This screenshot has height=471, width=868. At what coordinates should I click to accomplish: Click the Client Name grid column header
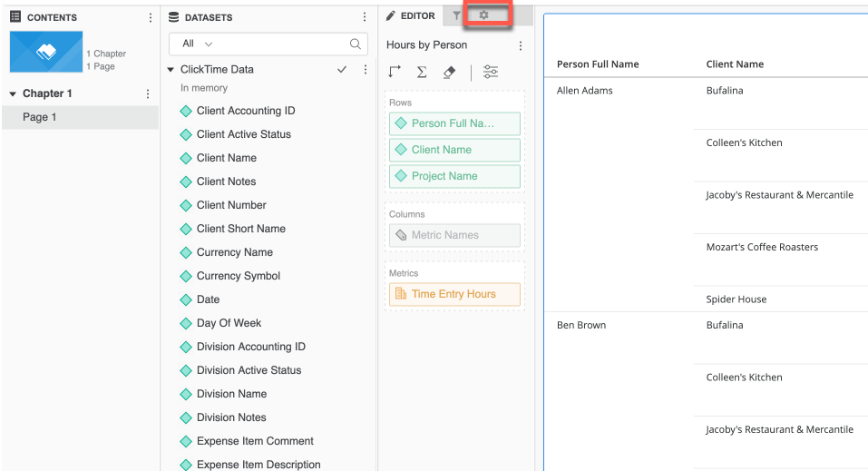pos(735,64)
